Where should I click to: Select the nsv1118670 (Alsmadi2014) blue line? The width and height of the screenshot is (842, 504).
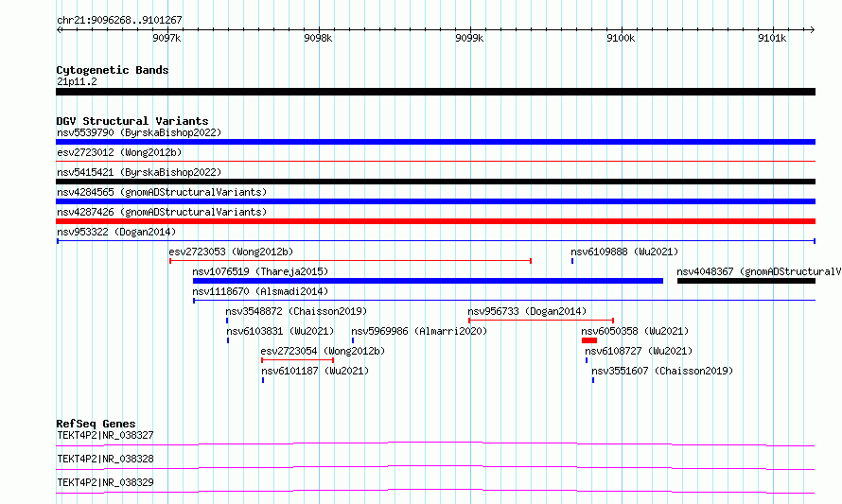[x=504, y=301]
